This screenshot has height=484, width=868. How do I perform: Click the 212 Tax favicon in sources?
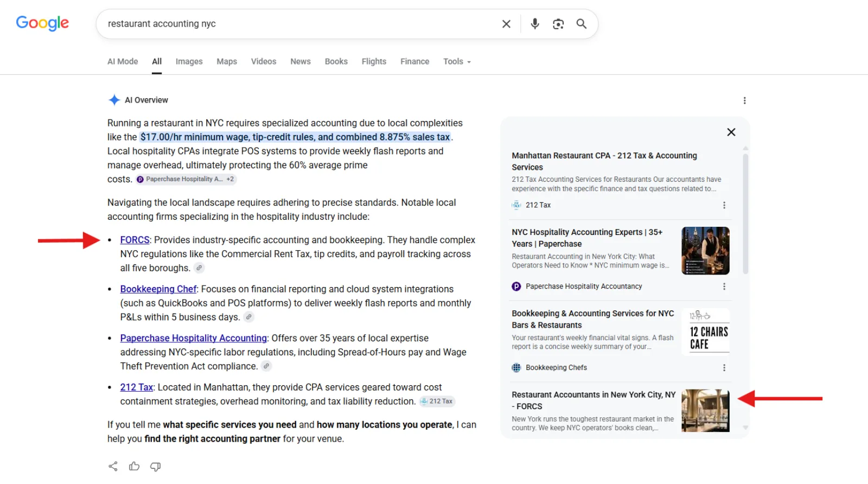(x=516, y=205)
